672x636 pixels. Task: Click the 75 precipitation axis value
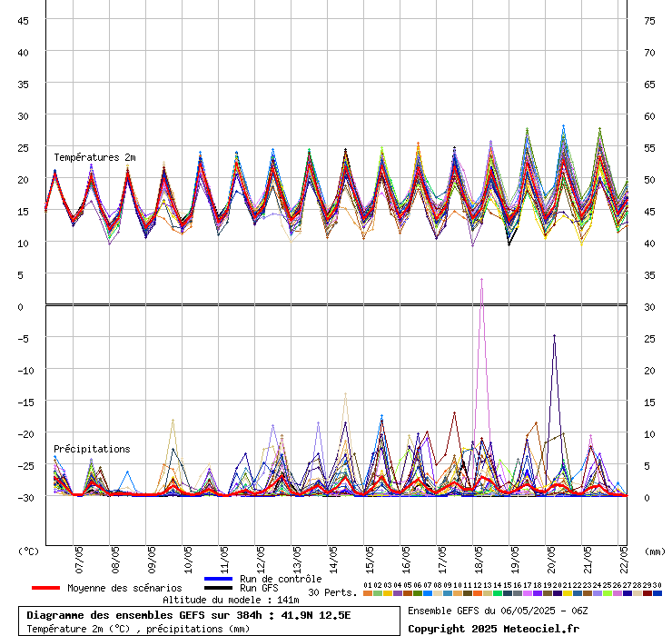pyautogui.click(x=649, y=21)
